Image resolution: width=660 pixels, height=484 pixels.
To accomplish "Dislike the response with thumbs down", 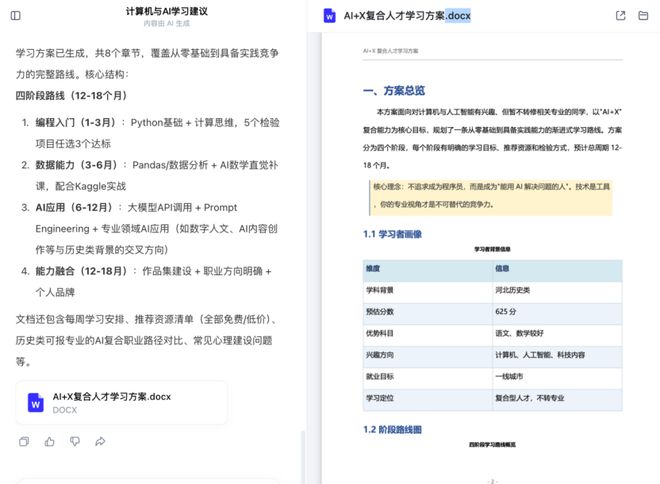I will coord(75,441).
